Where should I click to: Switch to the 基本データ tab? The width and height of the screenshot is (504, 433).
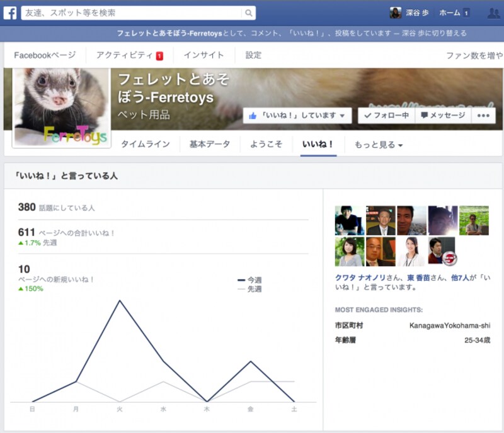[x=210, y=143]
